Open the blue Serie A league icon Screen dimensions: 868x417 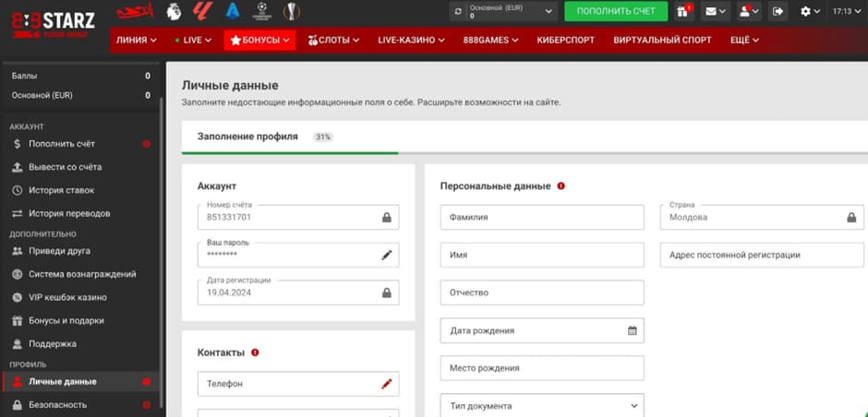point(233,11)
